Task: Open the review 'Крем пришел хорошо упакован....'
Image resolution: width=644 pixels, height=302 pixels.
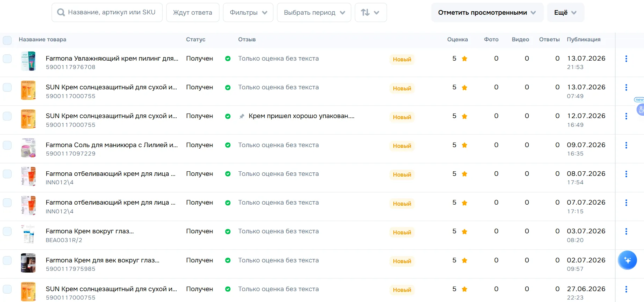Action: pos(301,116)
